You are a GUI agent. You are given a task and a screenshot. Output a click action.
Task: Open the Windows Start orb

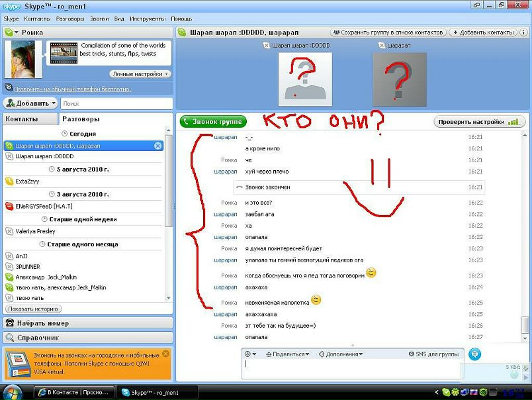pyautogui.click(x=12, y=392)
